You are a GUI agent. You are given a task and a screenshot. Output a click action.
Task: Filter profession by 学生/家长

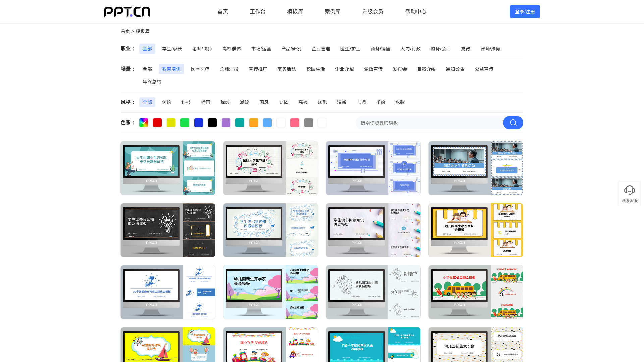172,49
